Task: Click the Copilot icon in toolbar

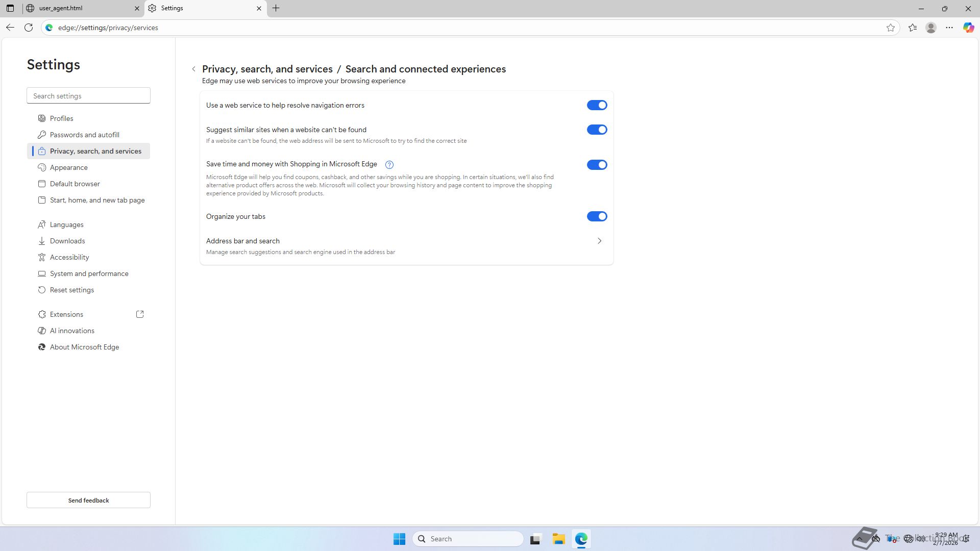Action: 968,28
